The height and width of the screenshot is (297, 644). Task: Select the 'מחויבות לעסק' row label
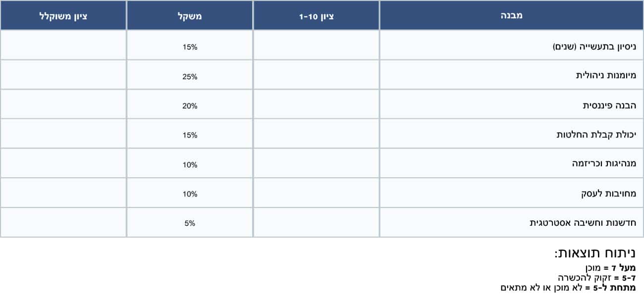608,193
